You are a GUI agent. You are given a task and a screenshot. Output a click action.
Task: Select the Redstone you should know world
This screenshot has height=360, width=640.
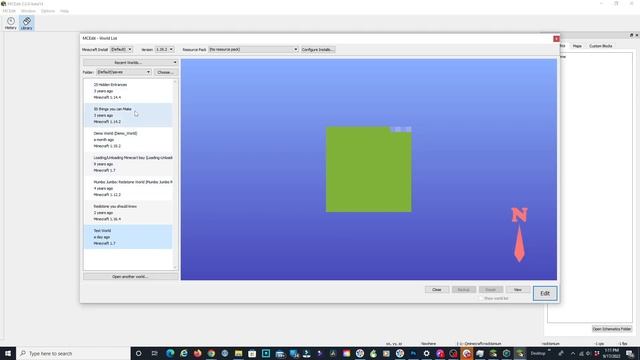pyautogui.click(x=128, y=212)
